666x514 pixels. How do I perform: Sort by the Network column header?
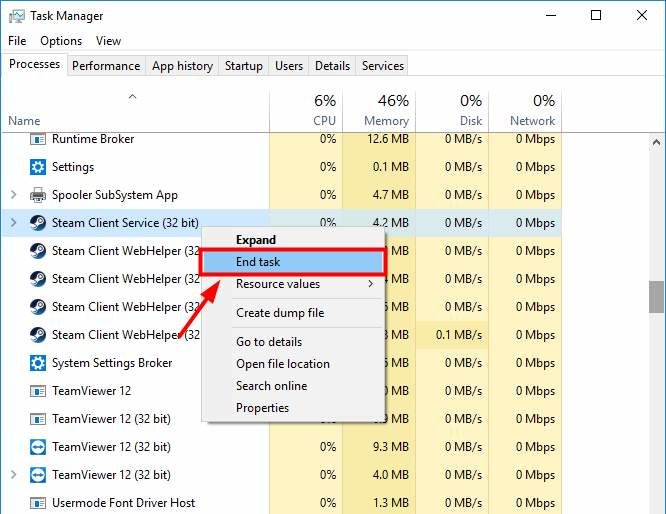[525, 110]
